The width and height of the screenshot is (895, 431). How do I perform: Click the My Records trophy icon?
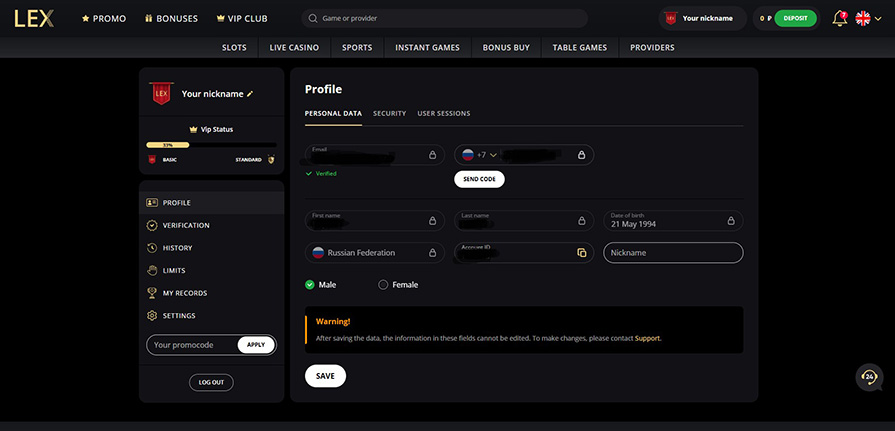pyautogui.click(x=152, y=293)
